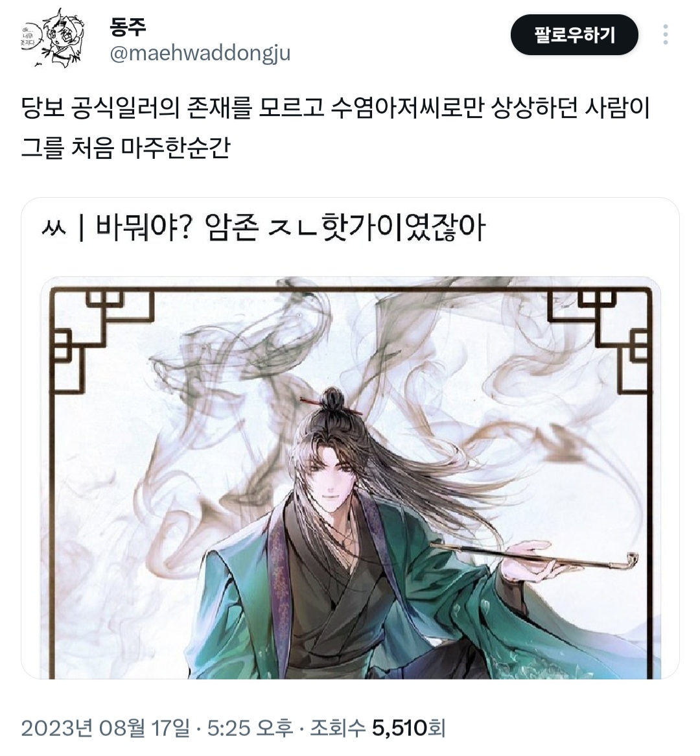Screen dimensions: 700x756
Task: Click the second tweet line 그를 처음 마주한순간
Action: (126, 148)
